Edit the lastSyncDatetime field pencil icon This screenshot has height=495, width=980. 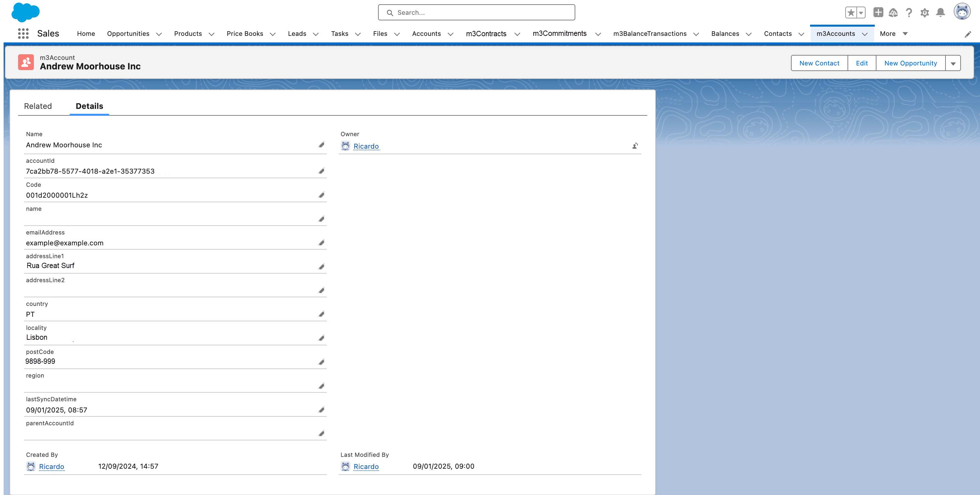[322, 409]
